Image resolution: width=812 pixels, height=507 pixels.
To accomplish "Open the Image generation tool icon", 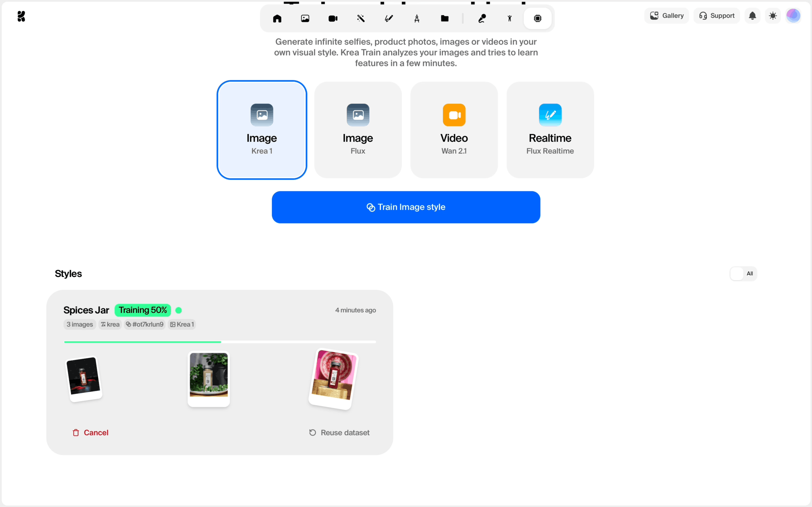I will [x=305, y=19].
